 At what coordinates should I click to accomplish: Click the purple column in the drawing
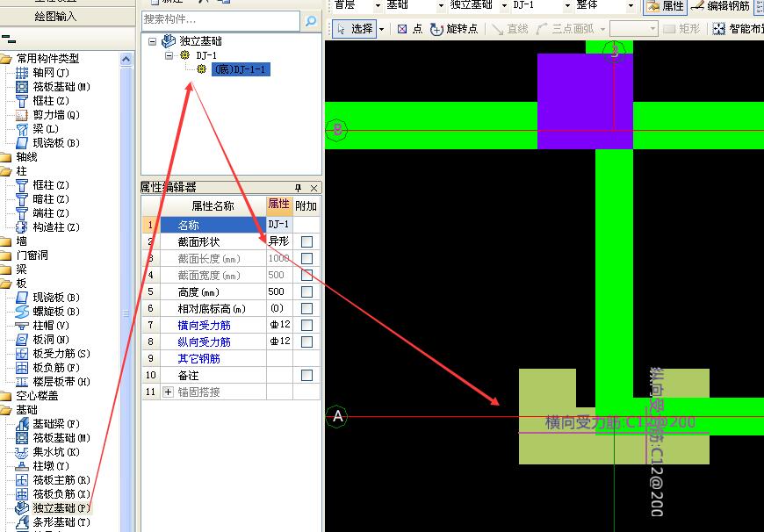585,101
